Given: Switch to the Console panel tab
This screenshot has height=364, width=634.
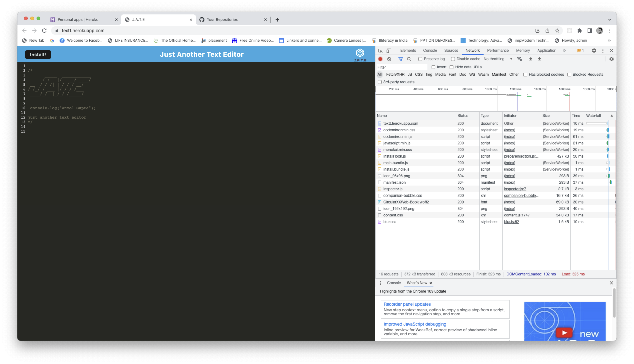Looking at the screenshot, I should pyautogui.click(x=430, y=51).
